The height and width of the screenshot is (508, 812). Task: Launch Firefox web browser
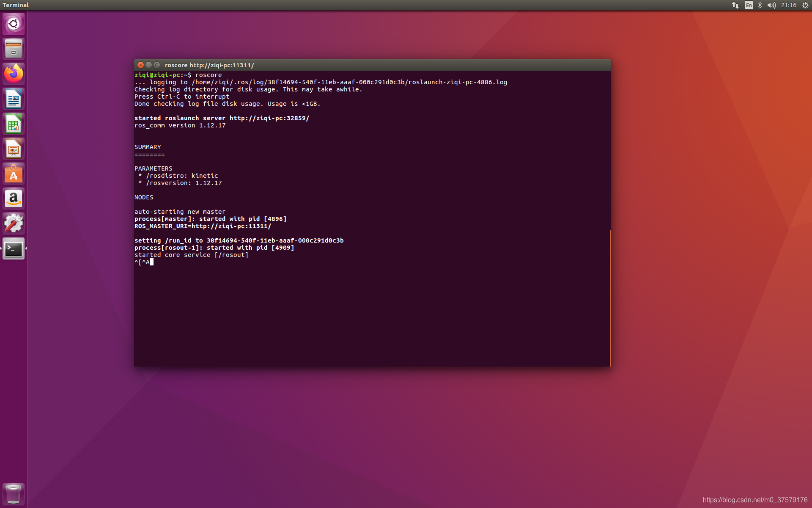tap(14, 74)
